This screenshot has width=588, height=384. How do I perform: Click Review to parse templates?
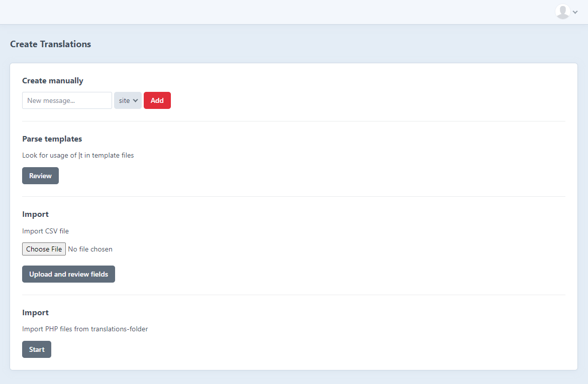tap(40, 176)
